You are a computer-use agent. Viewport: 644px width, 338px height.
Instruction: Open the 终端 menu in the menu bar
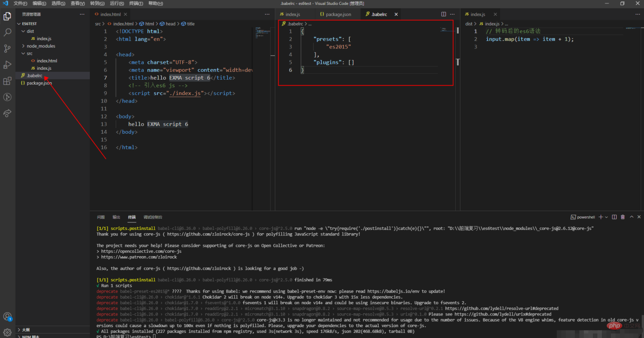point(136,3)
